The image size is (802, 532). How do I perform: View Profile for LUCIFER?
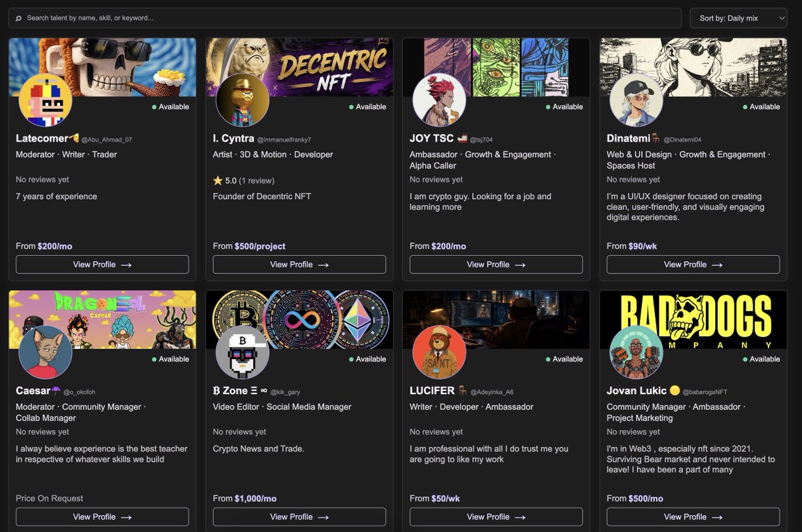pos(496,517)
